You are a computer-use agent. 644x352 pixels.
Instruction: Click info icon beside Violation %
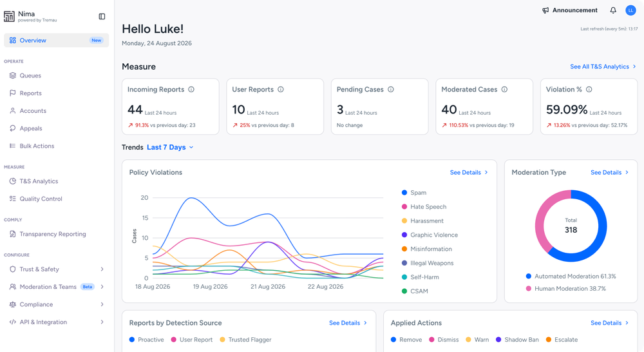[589, 89]
